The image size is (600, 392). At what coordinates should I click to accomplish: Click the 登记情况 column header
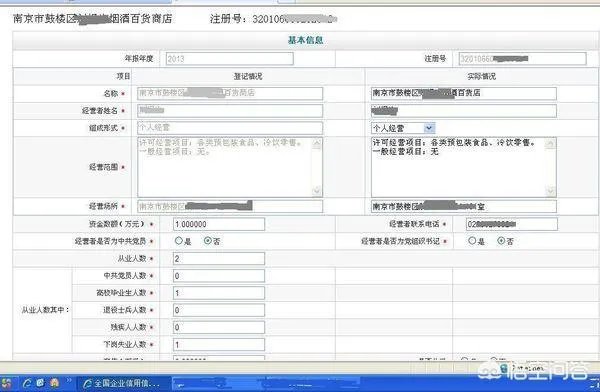[x=248, y=77]
